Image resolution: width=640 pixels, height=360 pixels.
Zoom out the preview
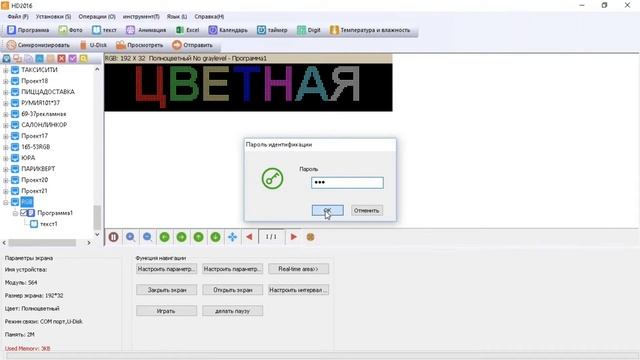147,237
